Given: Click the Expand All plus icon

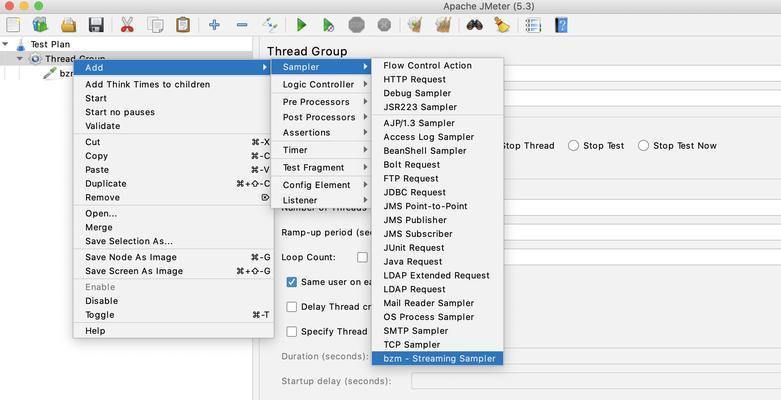Looking at the screenshot, I should 214,24.
